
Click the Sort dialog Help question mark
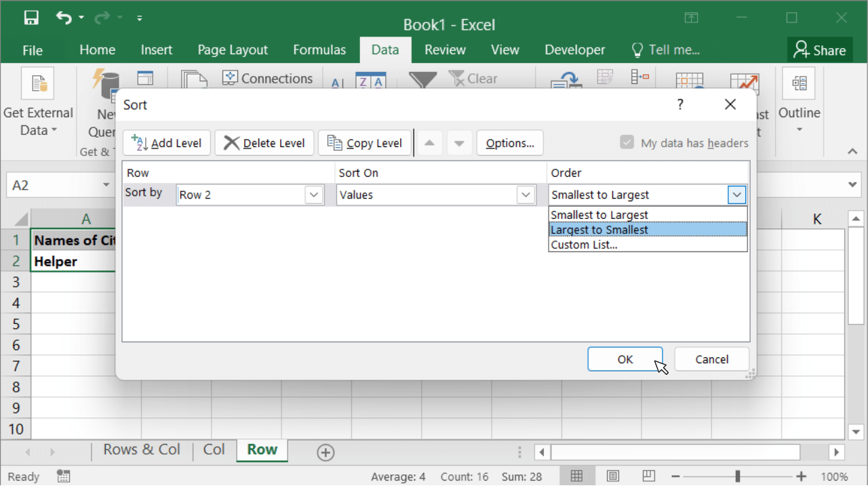(680, 104)
